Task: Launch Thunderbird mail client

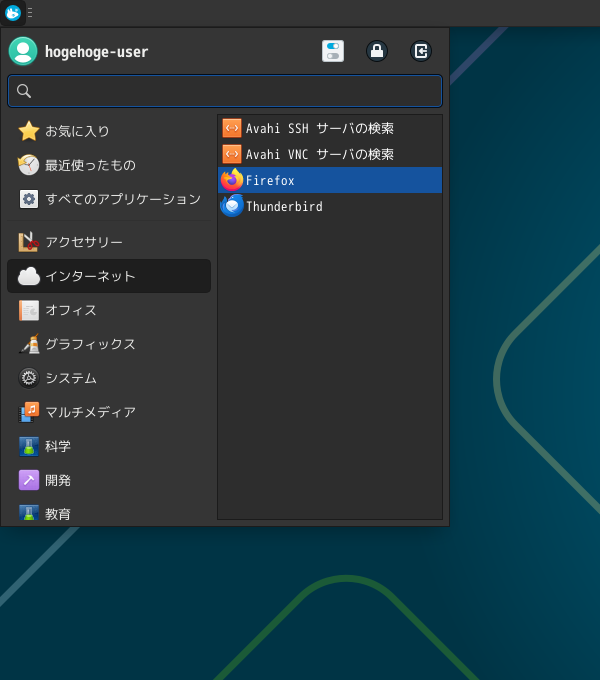Action: coord(330,206)
